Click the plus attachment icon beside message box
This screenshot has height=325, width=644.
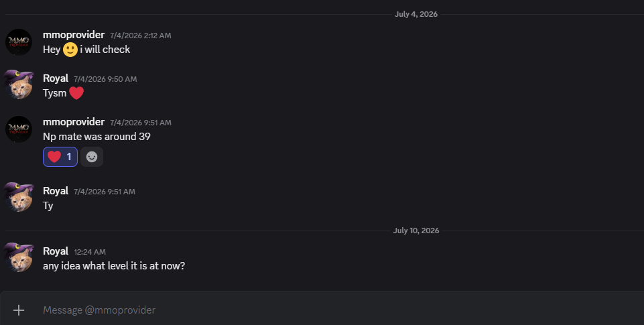(x=19, y=310)
